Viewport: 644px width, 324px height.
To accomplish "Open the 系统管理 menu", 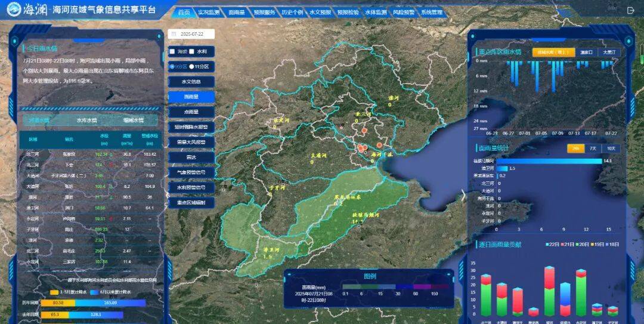I will click(431, 12).
